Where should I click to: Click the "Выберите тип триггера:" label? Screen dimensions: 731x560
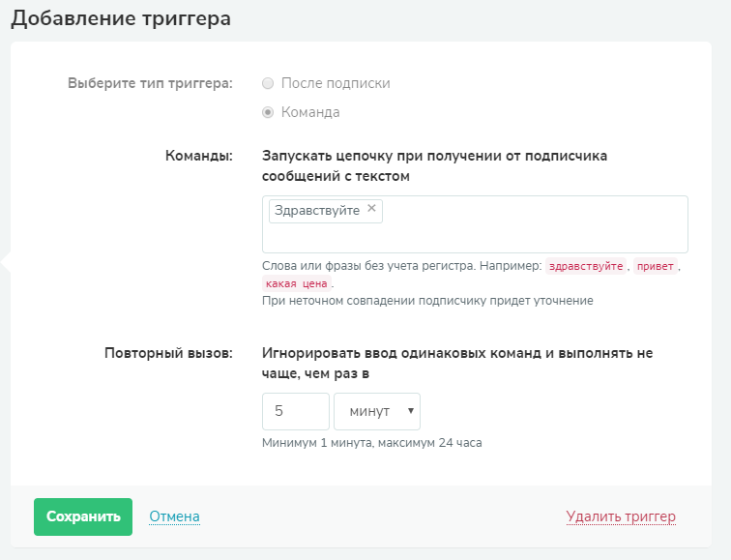(x=150, y=83)
